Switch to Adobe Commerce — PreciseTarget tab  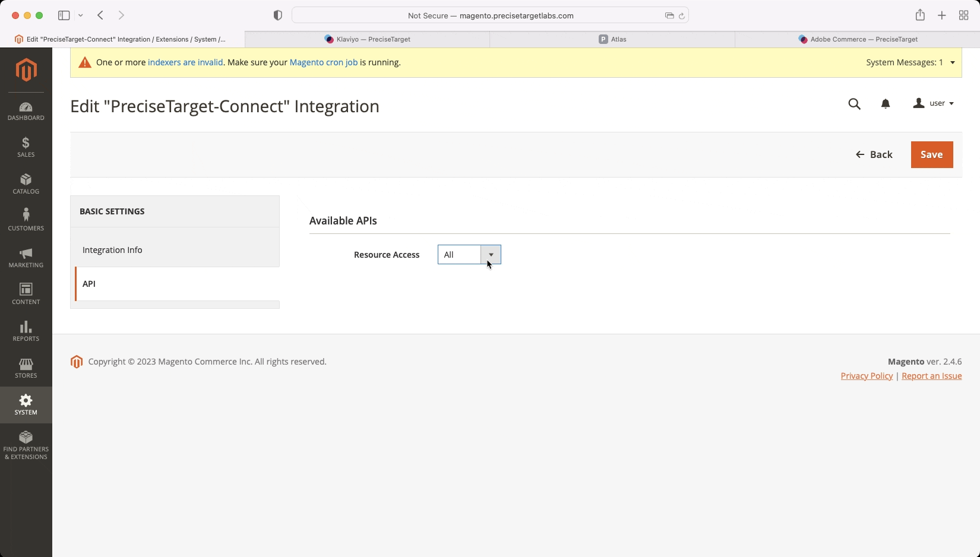pyautogui.click(x=858, y=39)
